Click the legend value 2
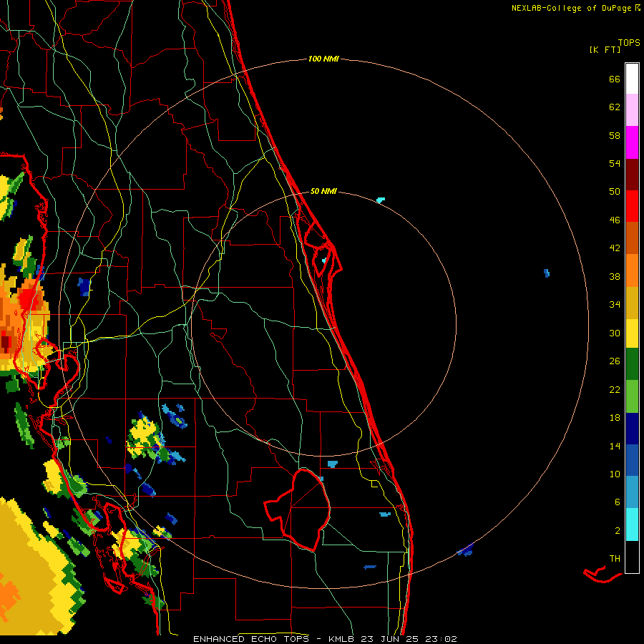Screen dimensions: 644x644 tap(617, 531)
